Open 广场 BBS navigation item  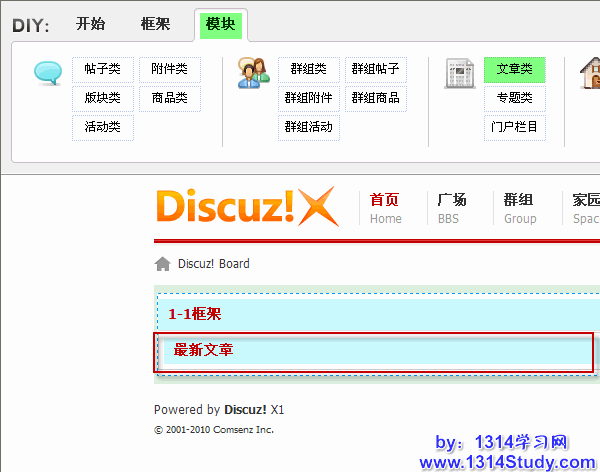pos(451,208)
